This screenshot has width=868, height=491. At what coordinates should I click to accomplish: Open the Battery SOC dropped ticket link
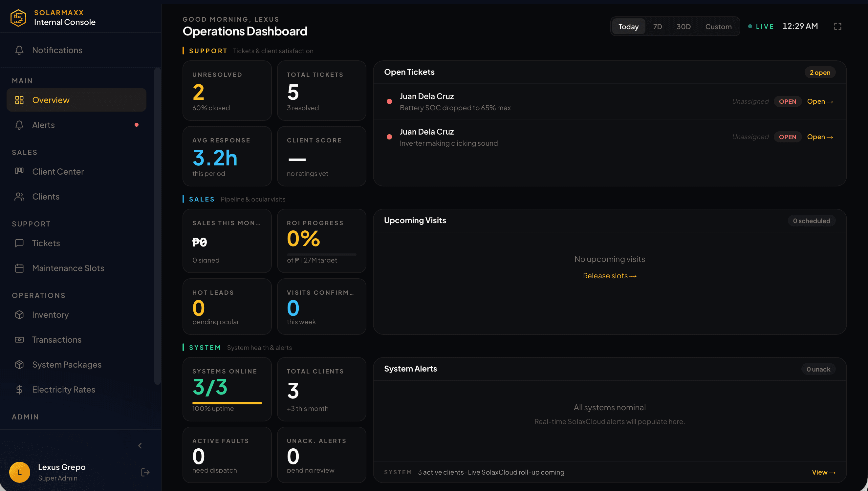point(820,101)
